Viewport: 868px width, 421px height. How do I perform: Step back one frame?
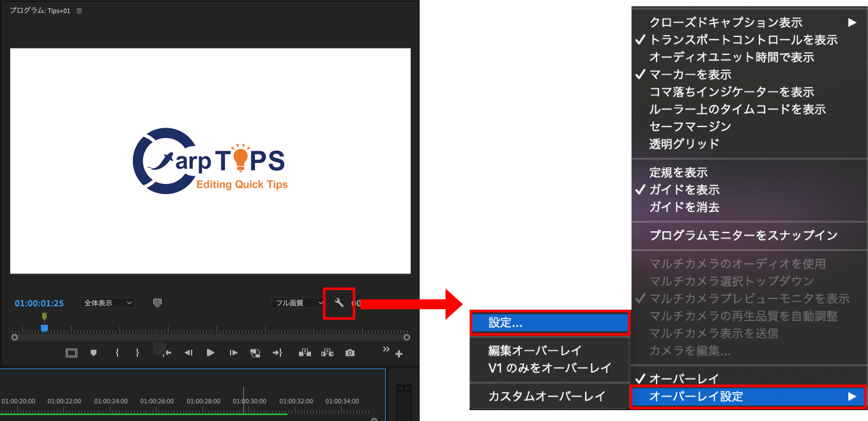(x=188, y=353)
